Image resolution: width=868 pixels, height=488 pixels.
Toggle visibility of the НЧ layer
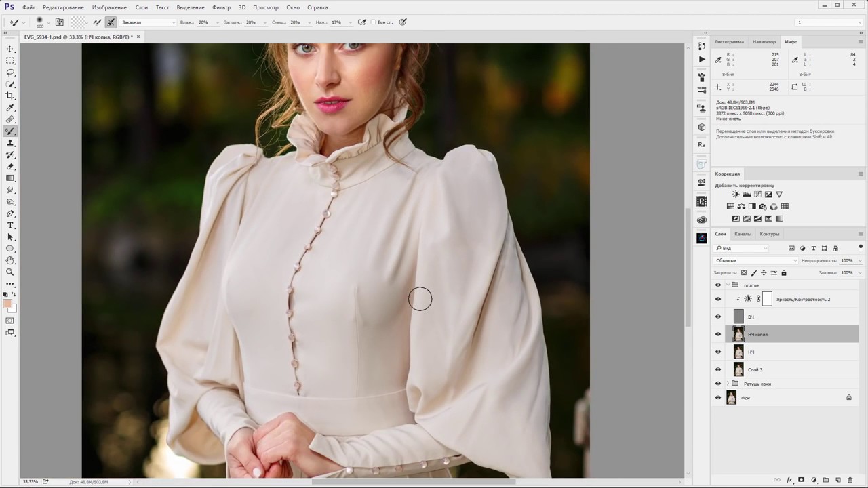718,352
